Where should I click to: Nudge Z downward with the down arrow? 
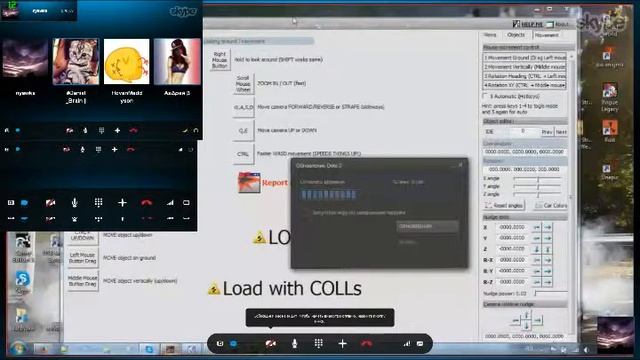pos(536,249)
